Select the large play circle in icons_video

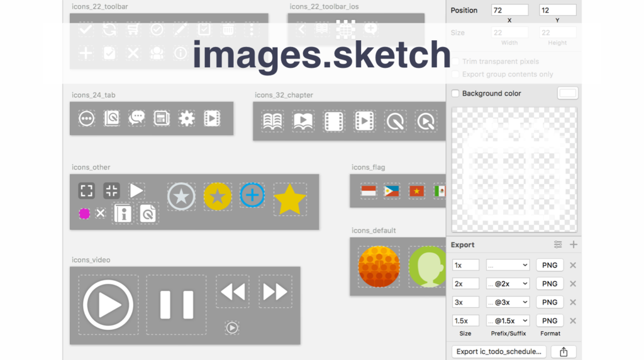click(x=108, y=305)
